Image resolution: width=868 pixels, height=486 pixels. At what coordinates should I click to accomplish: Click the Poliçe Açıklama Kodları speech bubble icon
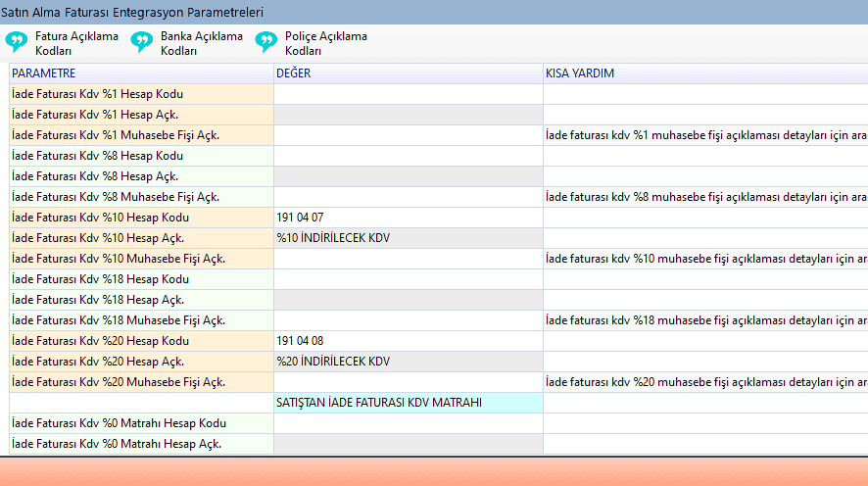(266, 42)
